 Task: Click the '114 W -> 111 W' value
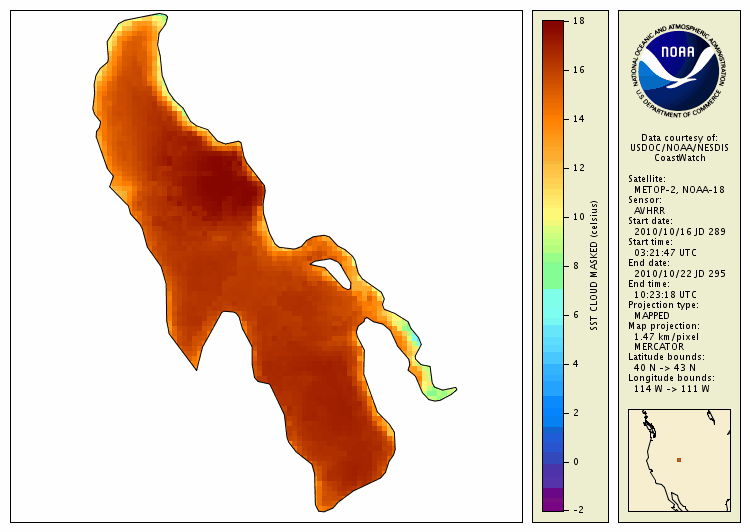672,388
